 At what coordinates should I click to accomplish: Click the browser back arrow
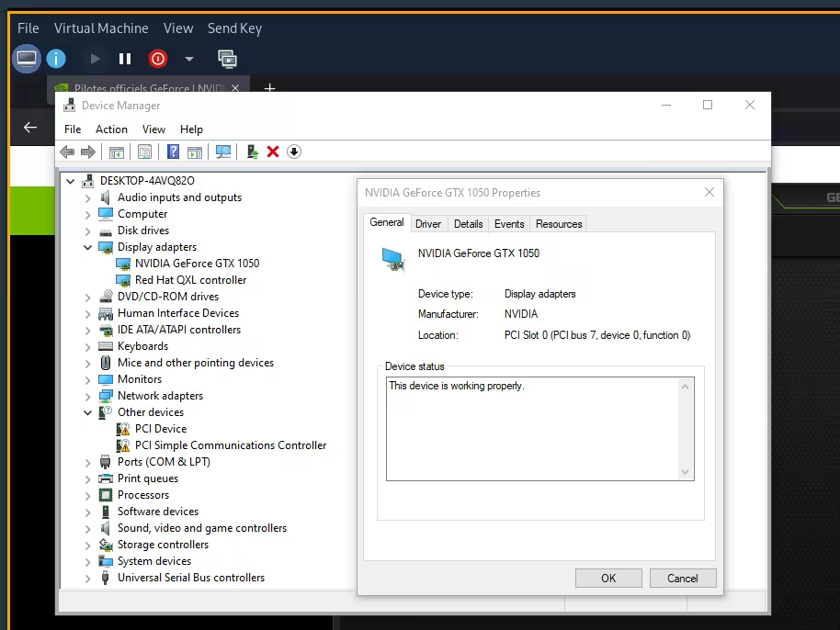coord(30,128)
